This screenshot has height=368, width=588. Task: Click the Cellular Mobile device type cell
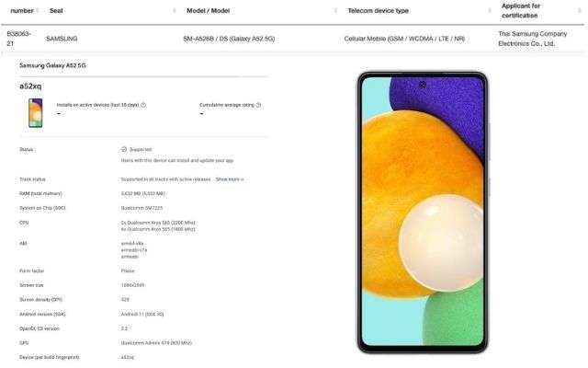404,39
